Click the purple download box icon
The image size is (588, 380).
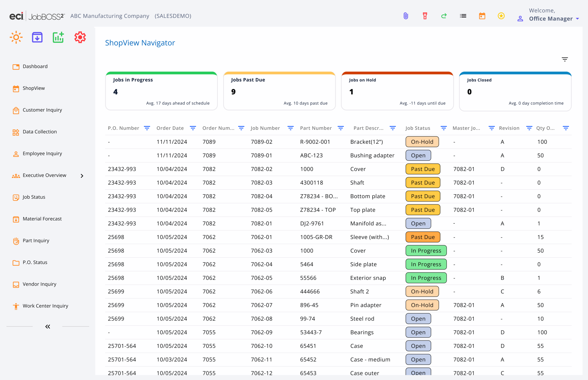(x=37, y=37)
